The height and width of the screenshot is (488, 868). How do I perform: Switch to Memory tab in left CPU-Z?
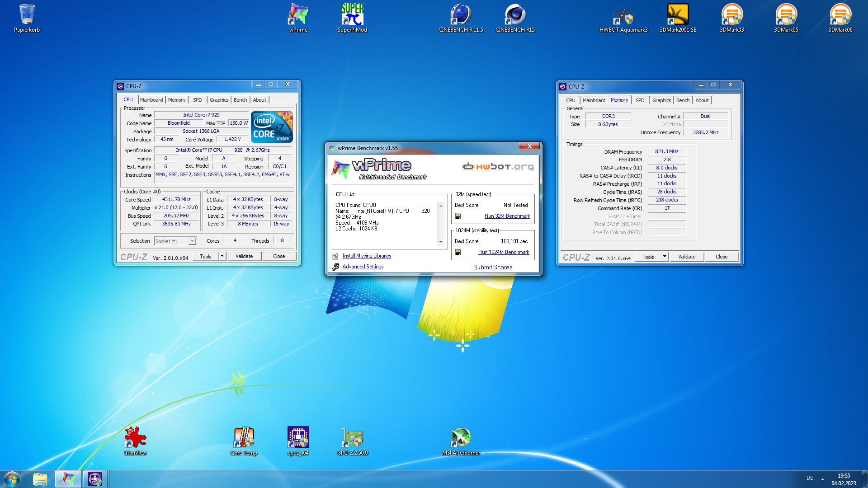point(177,100)
